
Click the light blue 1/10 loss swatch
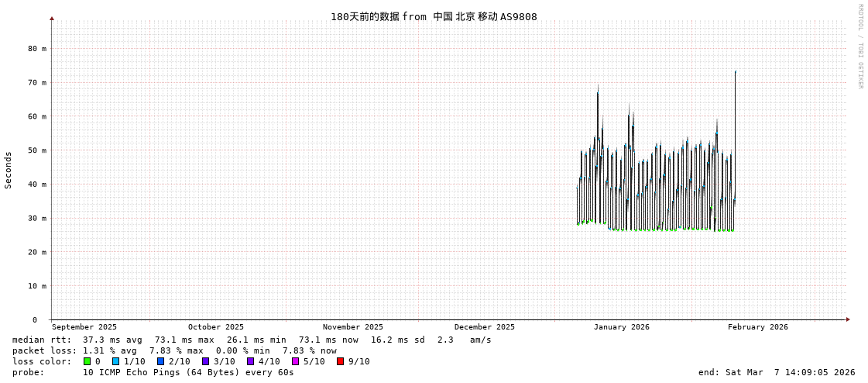pyautogui.click(x=115, y=361)
